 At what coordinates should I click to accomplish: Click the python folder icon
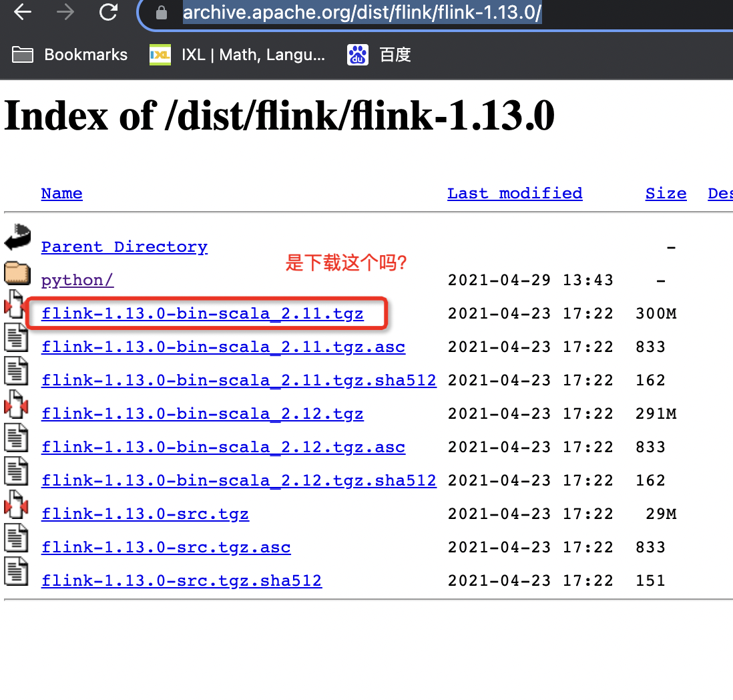pos(17,273)
